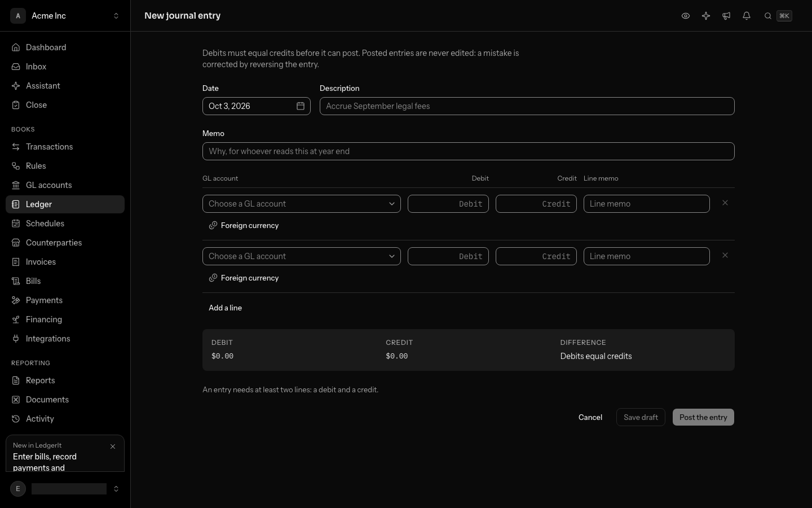Focus the Memo input field
Viewport: 812px width, 508px height.
pyautogui.click(x=469, y=151)
